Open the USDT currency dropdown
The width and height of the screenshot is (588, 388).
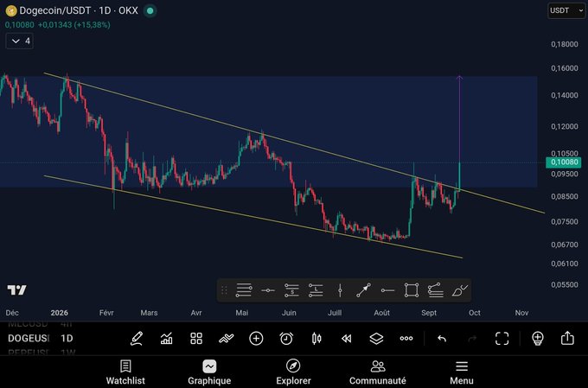click(566, 10)
